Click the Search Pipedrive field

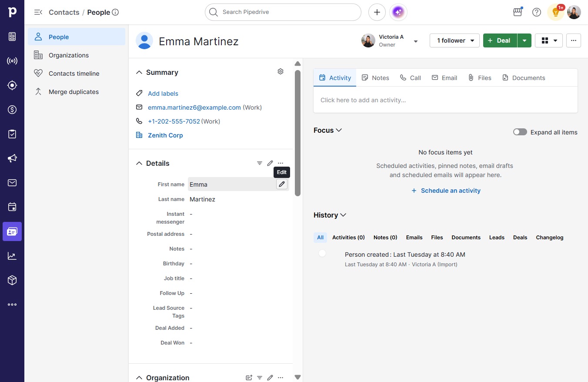[x=283, y=12]
